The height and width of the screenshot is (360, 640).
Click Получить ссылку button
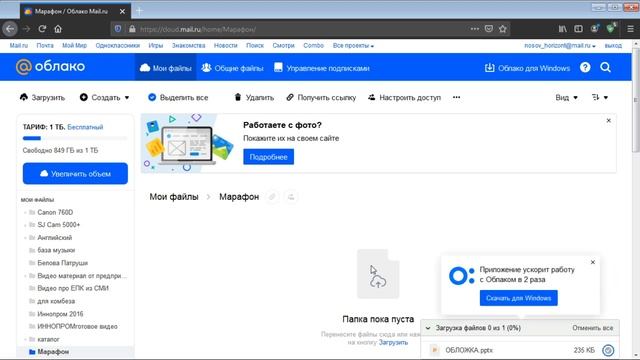coord(321,98)
